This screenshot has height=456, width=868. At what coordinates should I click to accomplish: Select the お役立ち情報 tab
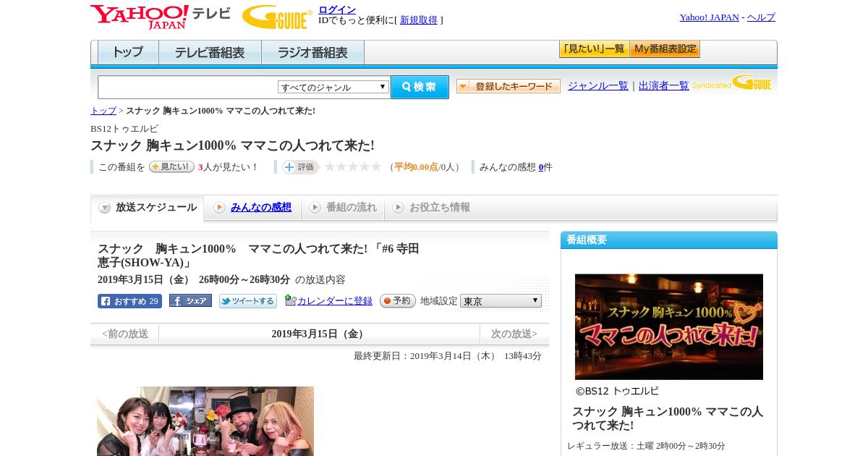pos(431,208)
